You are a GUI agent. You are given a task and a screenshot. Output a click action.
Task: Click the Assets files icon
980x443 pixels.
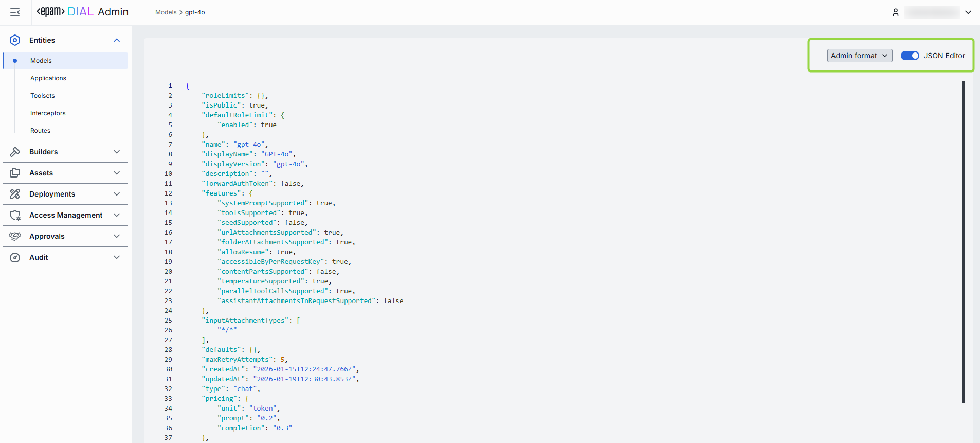[x=15, y=173]
